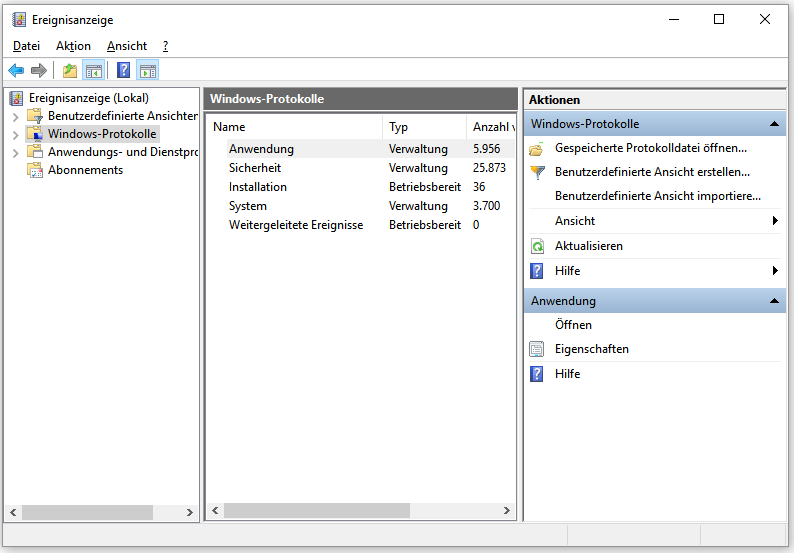This screenshot has height=553, width=794.
Task: Click the toolbar Help question mark icon
Action: click(124, 70)
